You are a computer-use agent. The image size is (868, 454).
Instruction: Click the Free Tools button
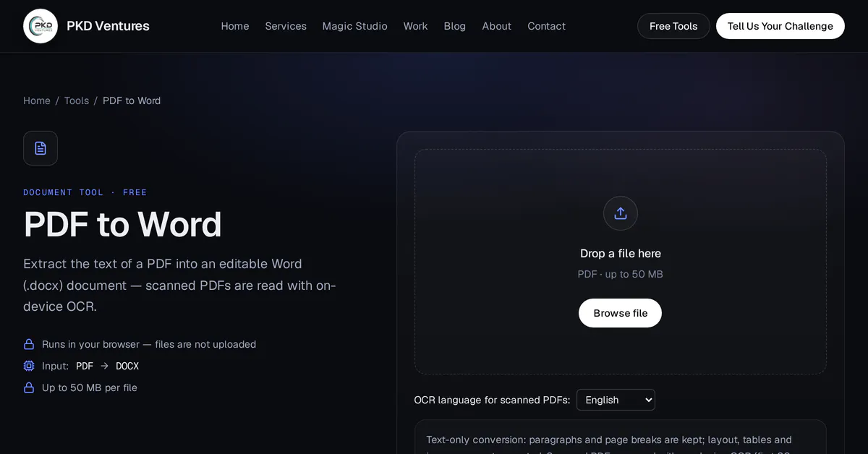tap(673, 26)
